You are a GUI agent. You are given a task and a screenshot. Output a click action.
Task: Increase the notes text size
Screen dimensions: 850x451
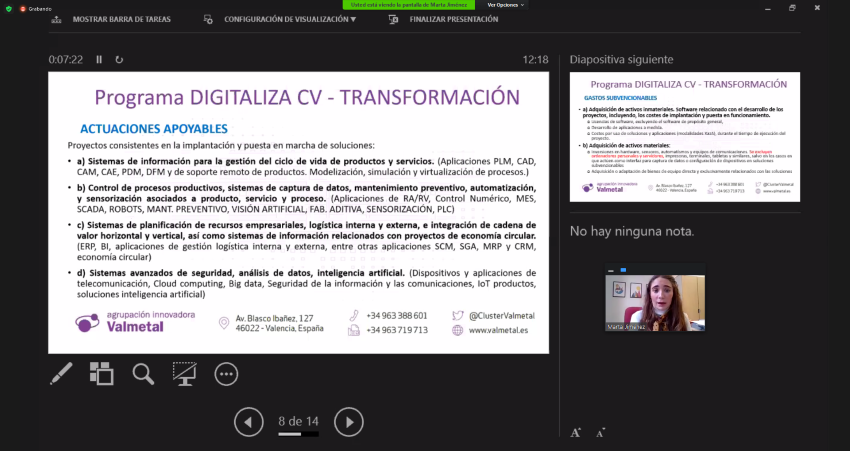click(576, 433)
